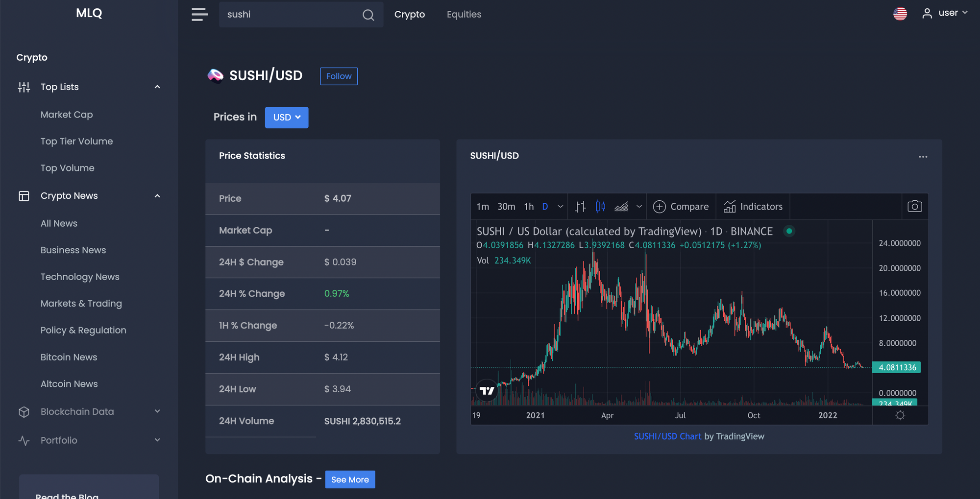The height and width of the screenshot is (499, 980).
Task: Click the user profile icon
Action: coord(927,14)
